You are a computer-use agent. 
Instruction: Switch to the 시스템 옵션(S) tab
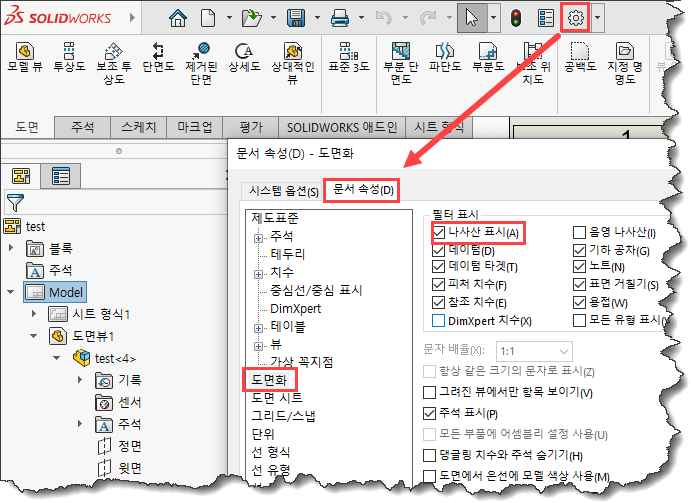point(283,191)
